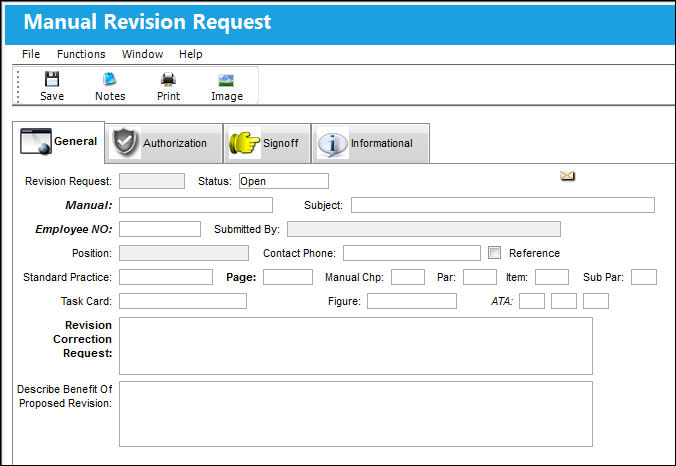The image size is (676, 466).
Task: Click the Position field
Action: (184, 253)
